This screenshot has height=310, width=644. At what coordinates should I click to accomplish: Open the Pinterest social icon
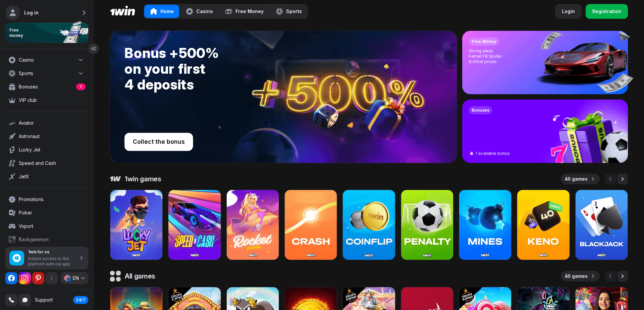38,278
